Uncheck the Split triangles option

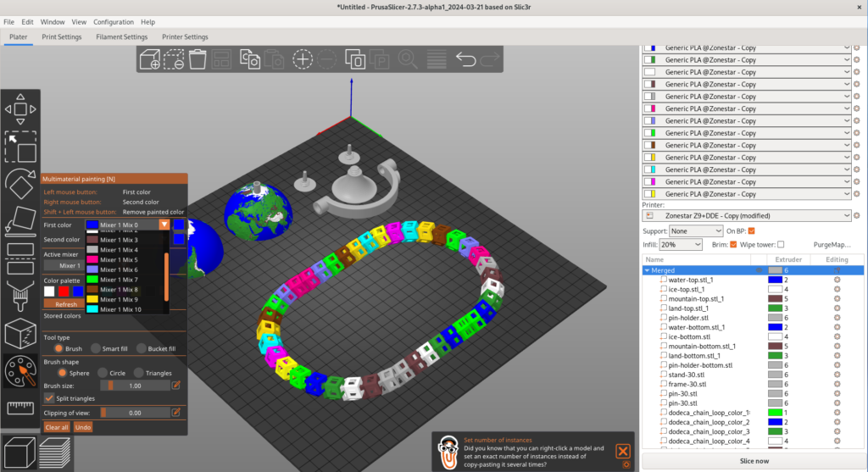tap(49, 397)
